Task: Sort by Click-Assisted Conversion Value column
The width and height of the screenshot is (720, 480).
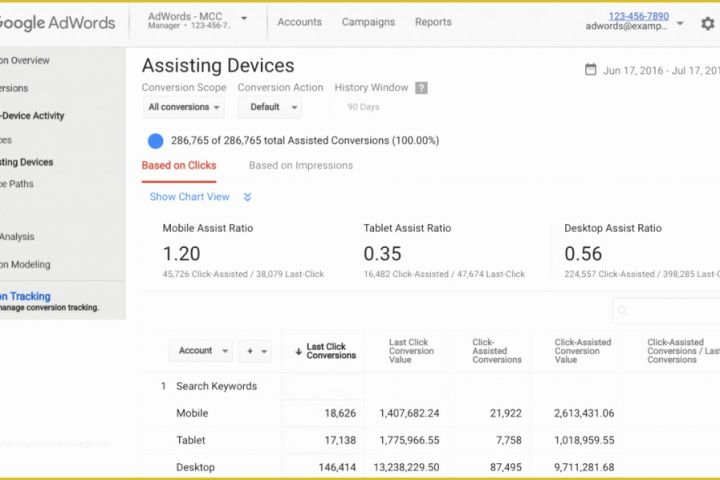Action: point(583,351)
